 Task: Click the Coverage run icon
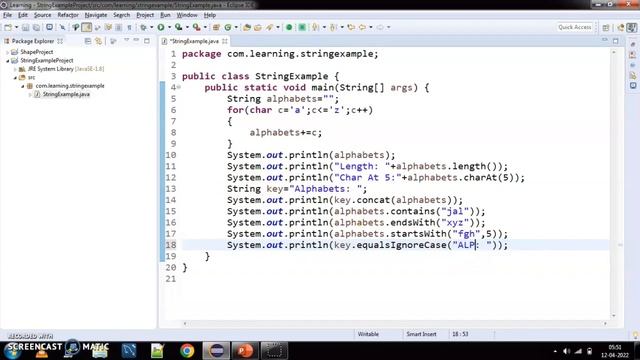[x=178, y=27]
